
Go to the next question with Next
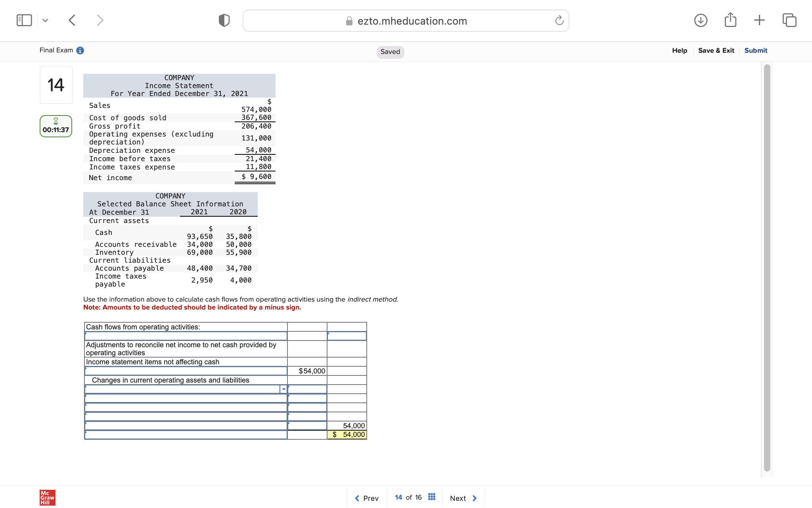(x=462, y=498)
